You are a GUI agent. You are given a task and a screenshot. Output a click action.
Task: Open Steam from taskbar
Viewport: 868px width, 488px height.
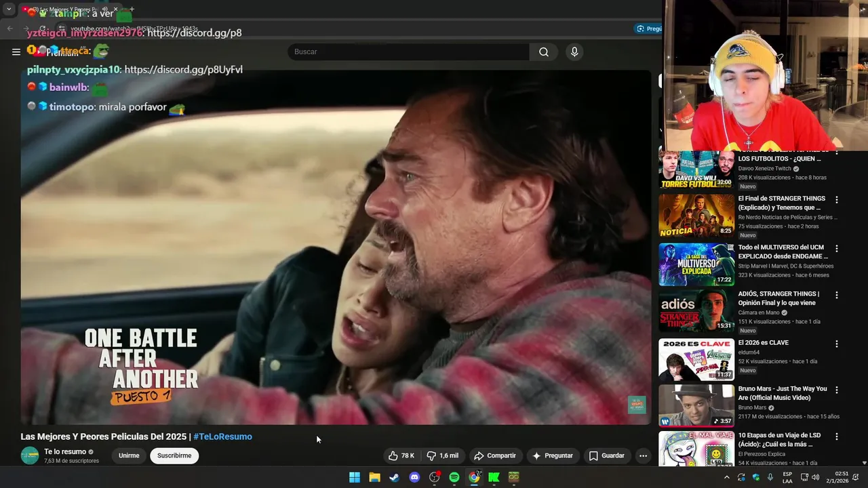pos(394,477)
